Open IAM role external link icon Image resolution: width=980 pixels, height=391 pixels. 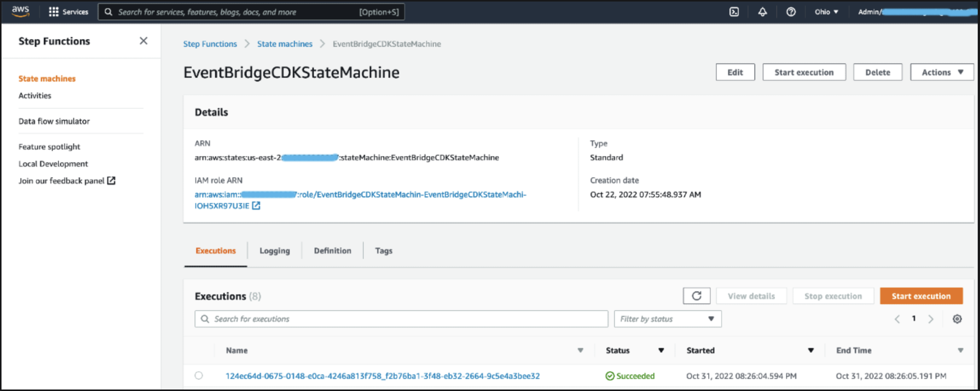tap(257, 206)
